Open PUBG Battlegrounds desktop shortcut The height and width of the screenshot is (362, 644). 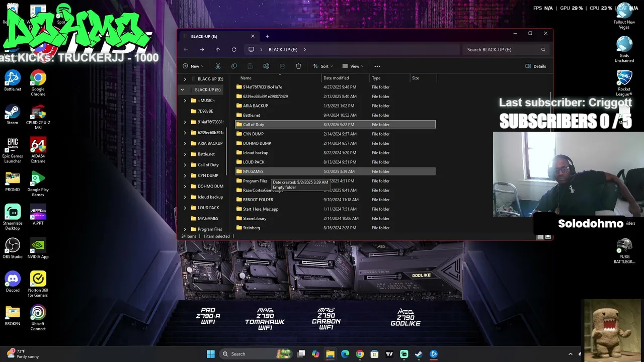click(x=624, y=250)
